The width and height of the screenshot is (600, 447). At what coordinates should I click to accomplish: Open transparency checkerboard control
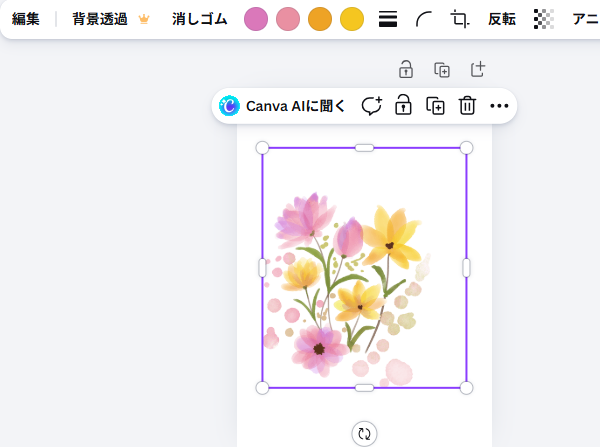[x=544, y=19]
